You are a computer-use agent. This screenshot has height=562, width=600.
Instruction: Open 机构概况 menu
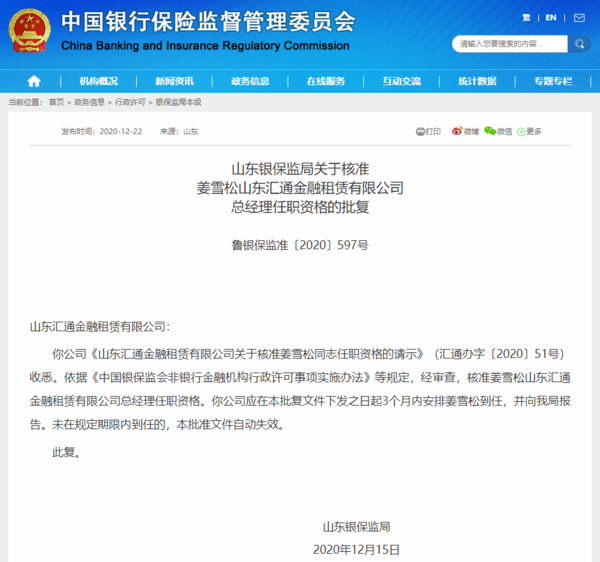(x=99, y=81)
